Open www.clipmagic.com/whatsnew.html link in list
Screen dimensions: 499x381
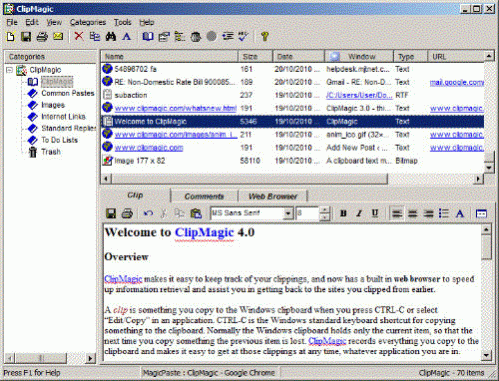click(176, 108)
